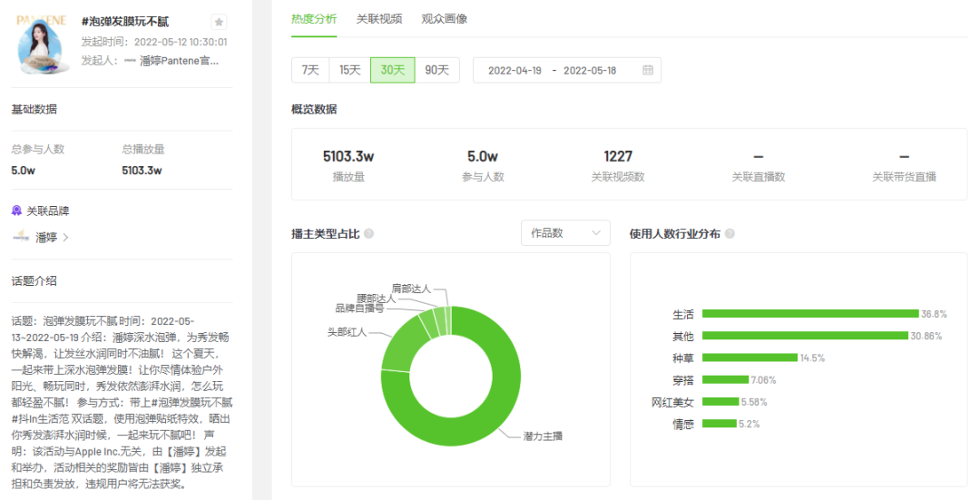Click the help icon next to 播主类型占比
This screenshot has width=980, height=500.
point(368,234)
